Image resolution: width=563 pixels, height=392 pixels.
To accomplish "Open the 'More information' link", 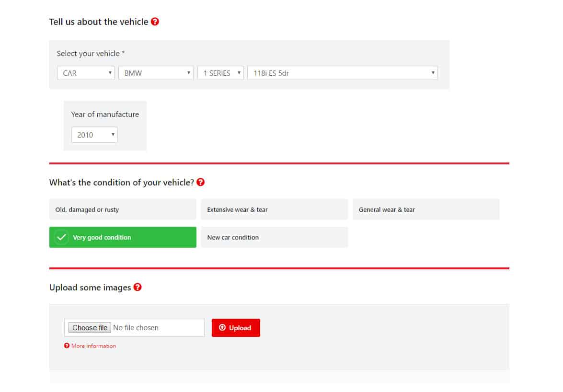I will tap(93, 346).
